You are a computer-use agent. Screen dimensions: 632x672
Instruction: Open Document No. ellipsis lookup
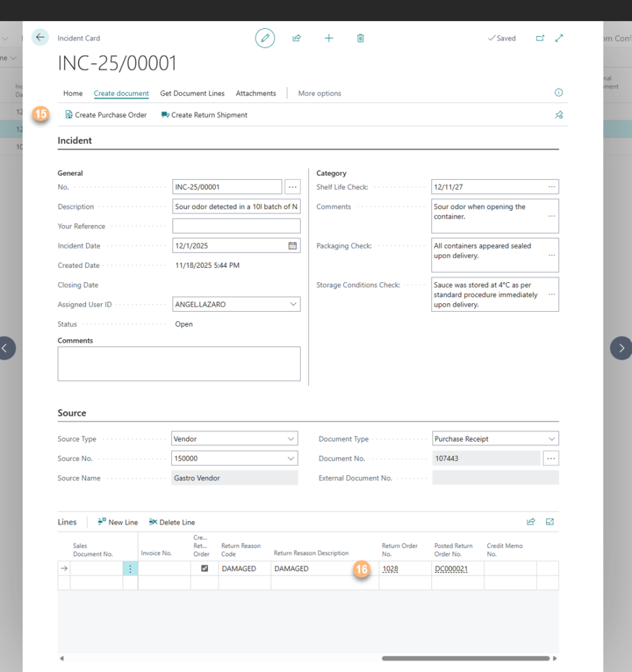point(551,458)
